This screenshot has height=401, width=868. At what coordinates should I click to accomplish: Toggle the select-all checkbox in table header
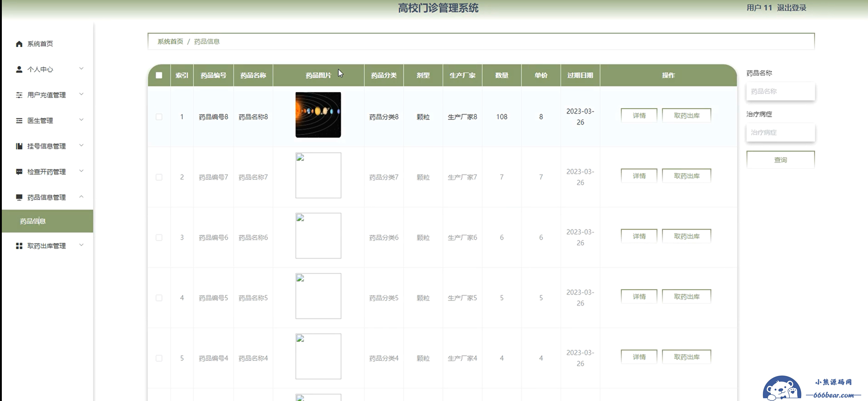tap(159, 75)
